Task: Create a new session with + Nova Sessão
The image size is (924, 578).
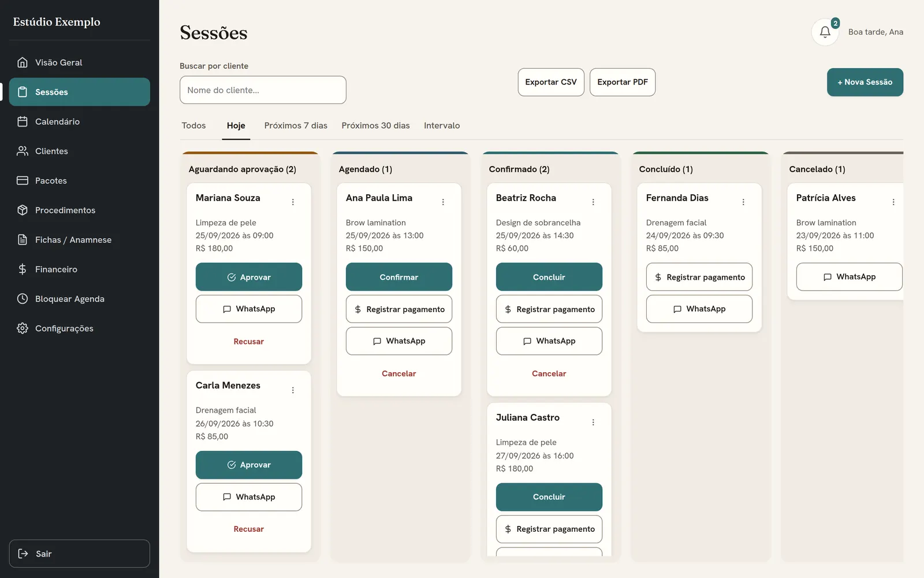Action: coord(865,82)
